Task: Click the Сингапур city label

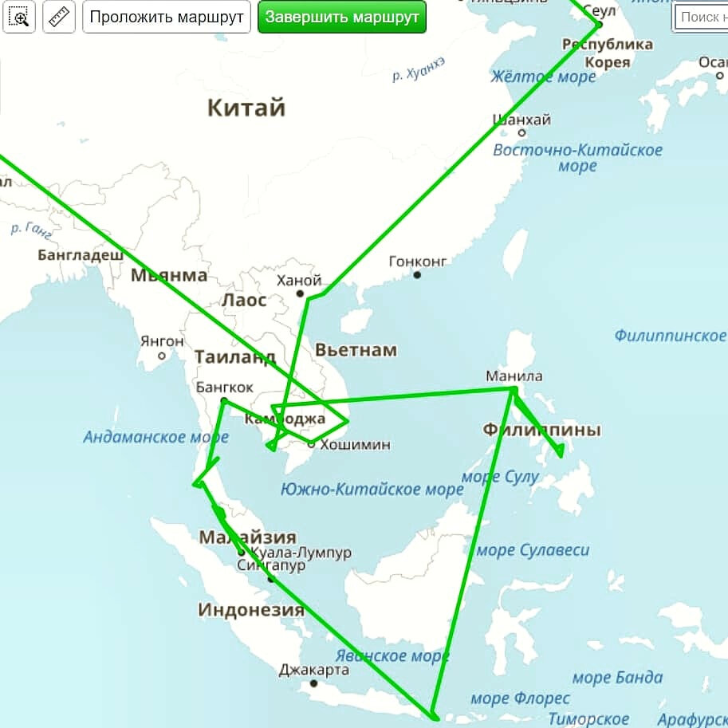Action: click(x=271, y=565)
